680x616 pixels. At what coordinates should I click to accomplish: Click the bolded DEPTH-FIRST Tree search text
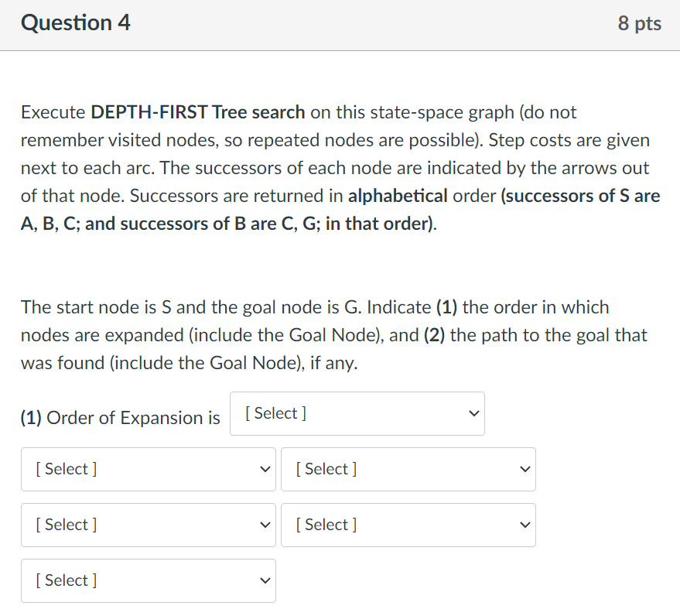[x=197, y=111]
